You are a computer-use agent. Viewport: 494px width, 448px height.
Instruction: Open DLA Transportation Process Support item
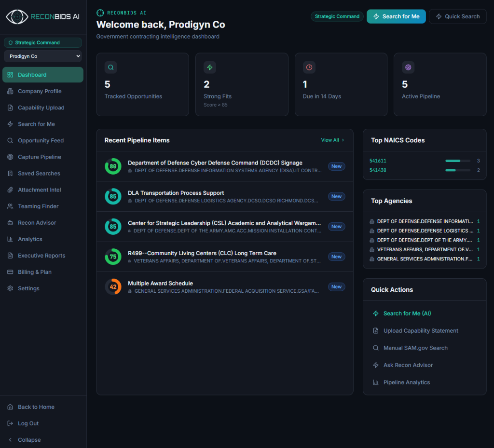click(225, 196)
